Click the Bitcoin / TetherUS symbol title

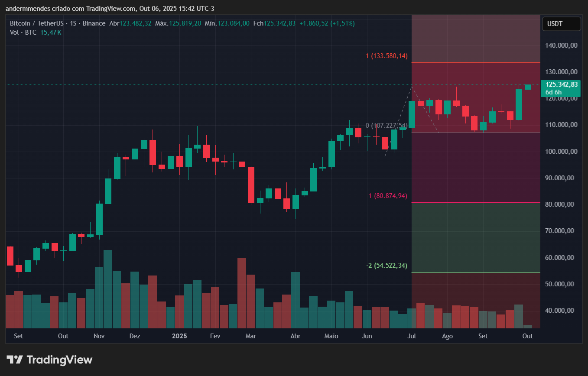click(x=42, y=23)
